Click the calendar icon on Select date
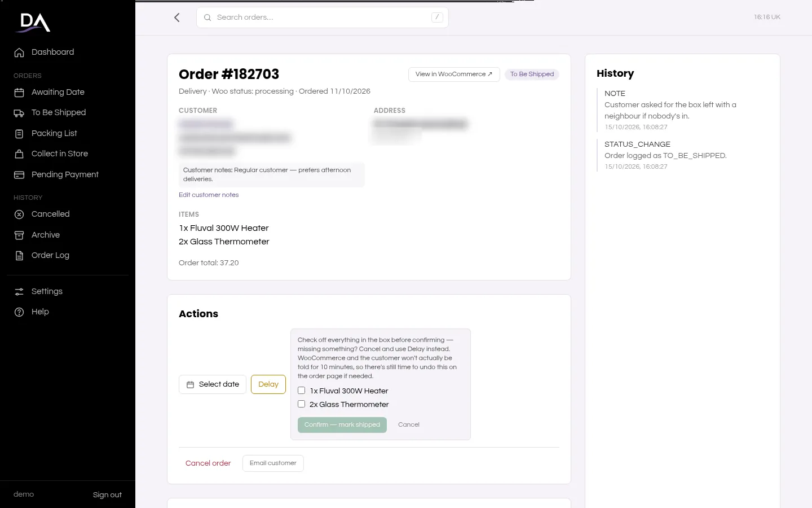Image resolution: width=812 pixels, height=508 pixels. (191, 384)
